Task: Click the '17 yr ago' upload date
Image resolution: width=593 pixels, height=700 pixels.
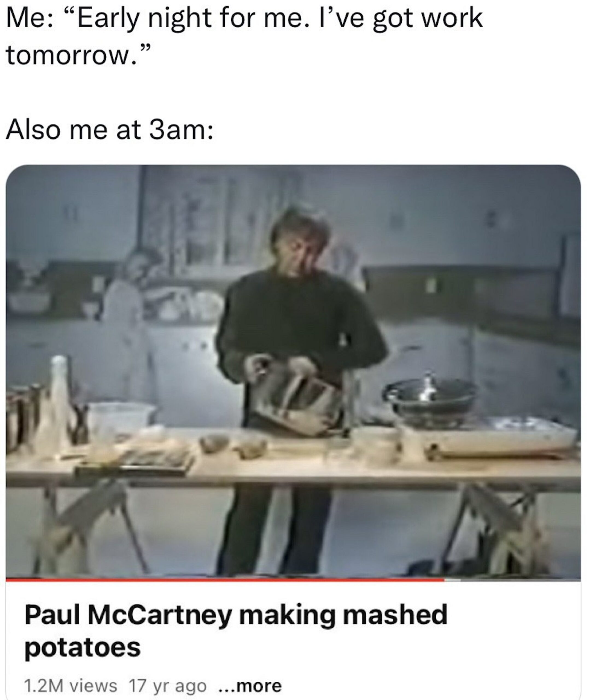Action: pos(167,686)
